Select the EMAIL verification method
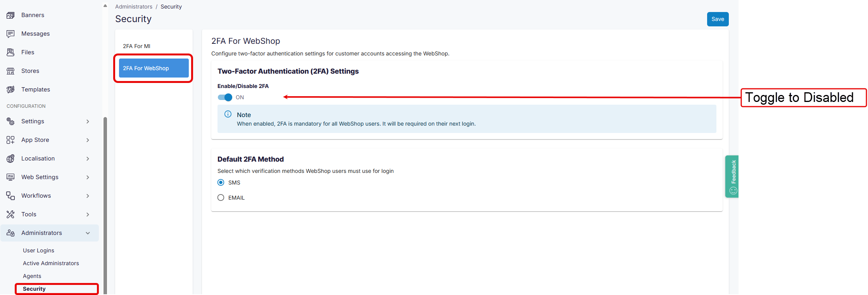This screenshot has width=868, height=295. pyautogui.click(x=221, y=198)
